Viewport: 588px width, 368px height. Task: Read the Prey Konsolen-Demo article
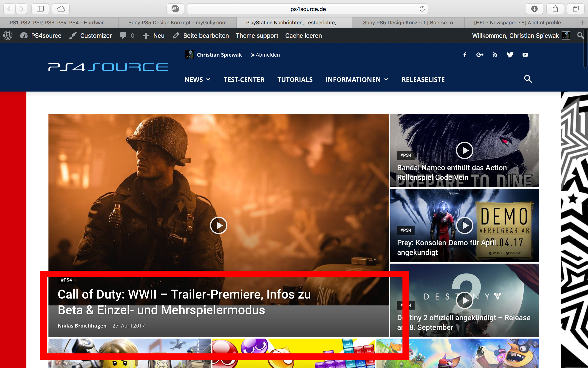coord(447,247)
